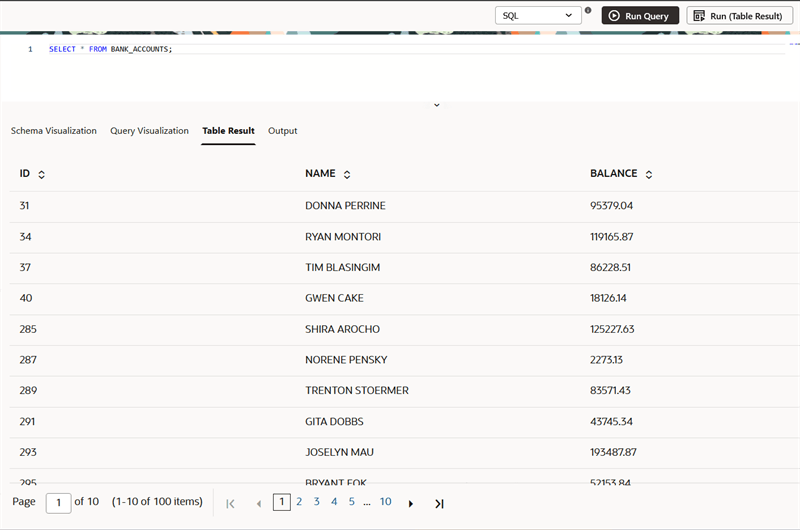Screen dimensions: 800x530
Task: Select cell JOSELYN MAU
Action: click(339, 452)
